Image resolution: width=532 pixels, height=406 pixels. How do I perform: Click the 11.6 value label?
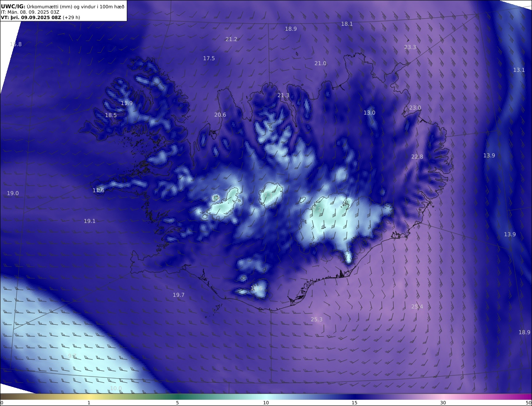point(99,190)
